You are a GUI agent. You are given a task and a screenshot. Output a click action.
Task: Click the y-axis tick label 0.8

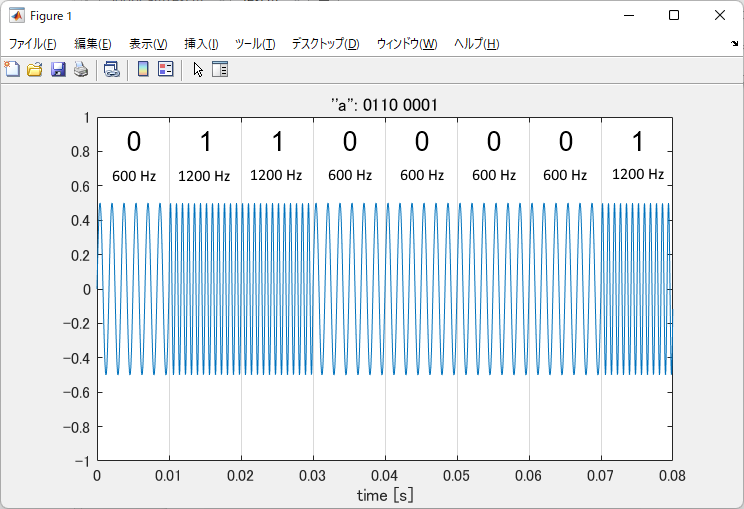point(81,152)
